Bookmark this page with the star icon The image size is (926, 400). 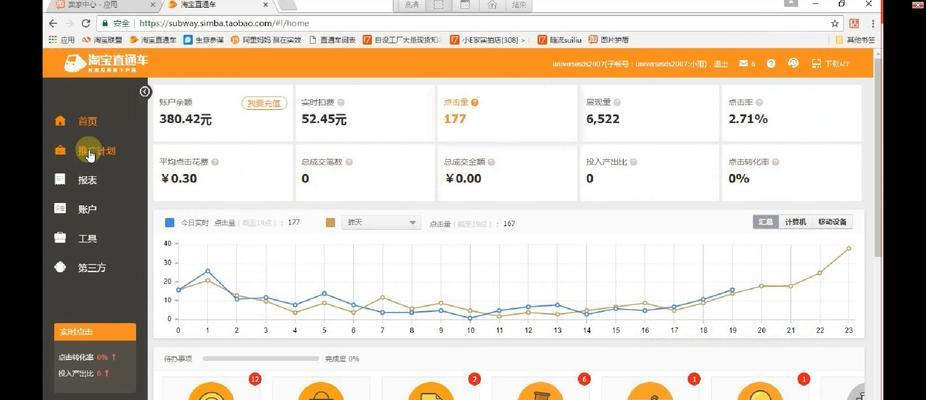tap(834, 24)
